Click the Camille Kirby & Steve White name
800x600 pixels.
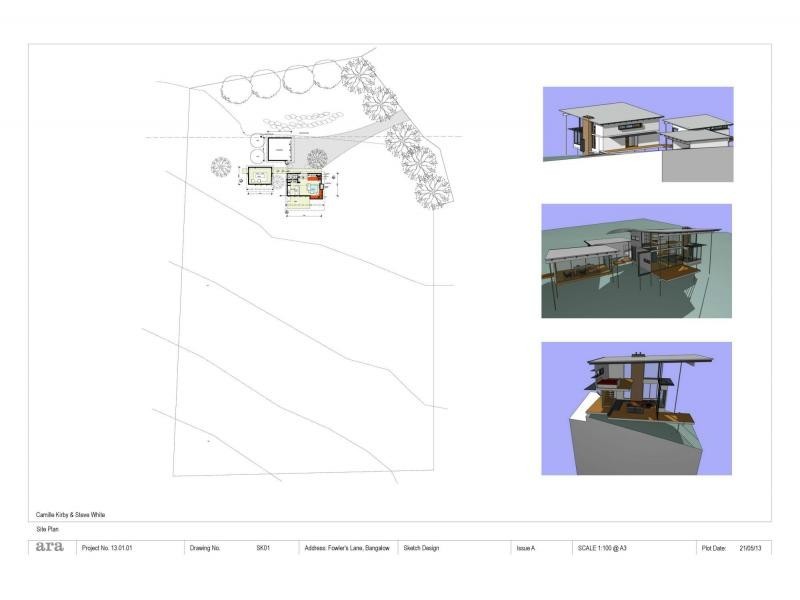(x=70, y=515)
